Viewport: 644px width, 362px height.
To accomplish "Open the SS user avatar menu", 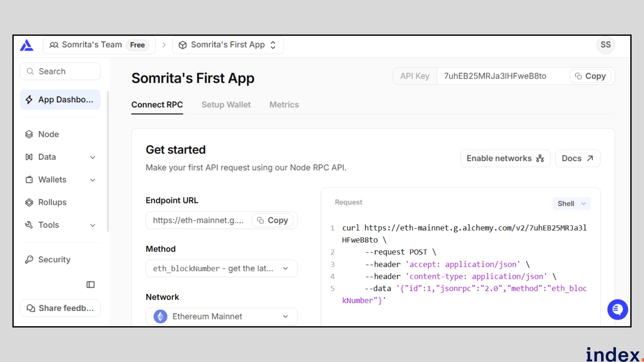I will click(605, 45).
